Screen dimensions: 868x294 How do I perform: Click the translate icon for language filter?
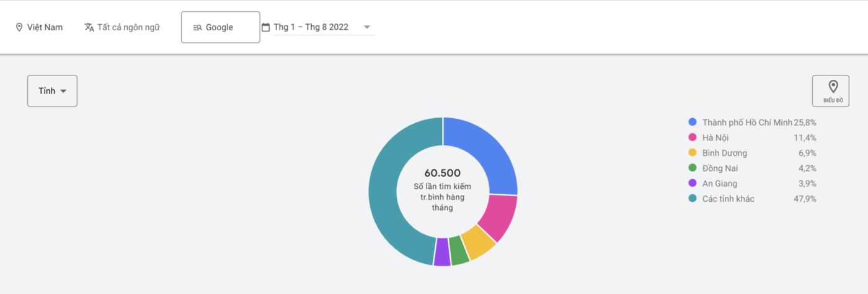89,27
